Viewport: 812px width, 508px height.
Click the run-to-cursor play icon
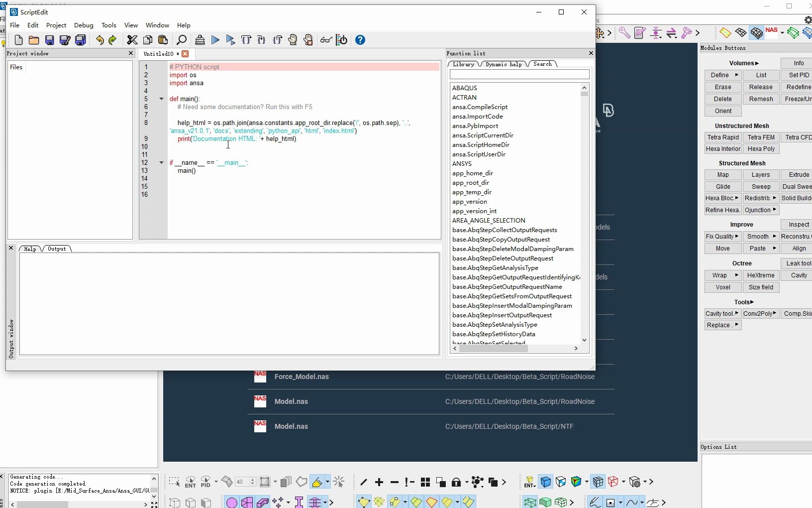point(230,40)
